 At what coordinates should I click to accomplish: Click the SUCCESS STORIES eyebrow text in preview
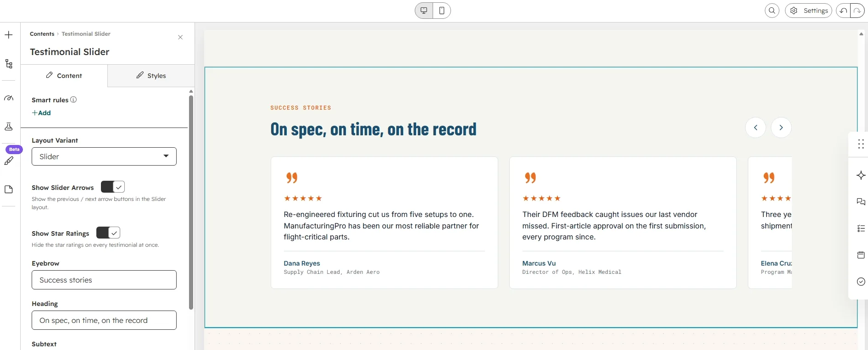[x=300, y=108]
